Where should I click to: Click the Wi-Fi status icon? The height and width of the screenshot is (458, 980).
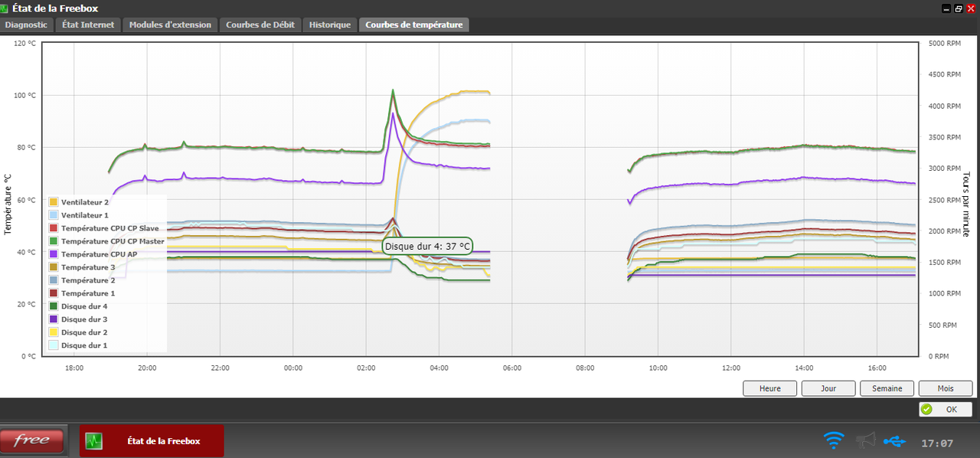coord(834,441)
